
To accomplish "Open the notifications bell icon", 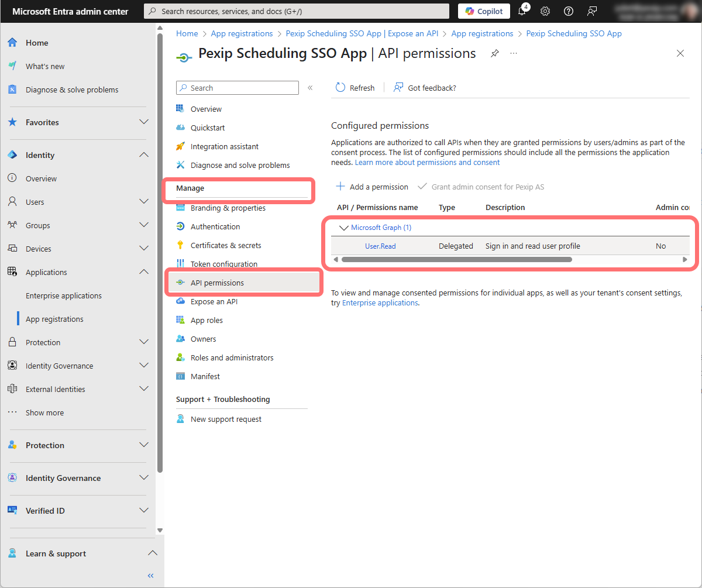I will point(522,11).
